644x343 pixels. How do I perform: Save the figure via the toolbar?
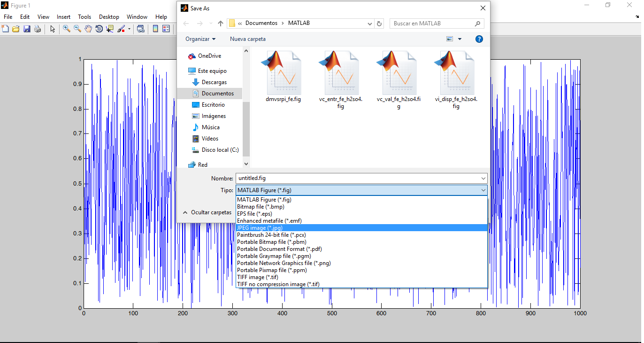[x=26, y=29]
